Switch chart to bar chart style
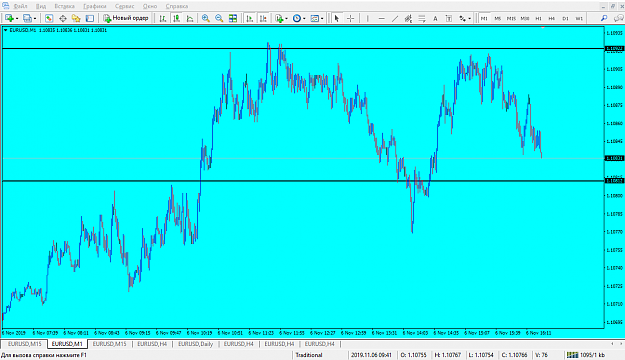 click(163, 18)
